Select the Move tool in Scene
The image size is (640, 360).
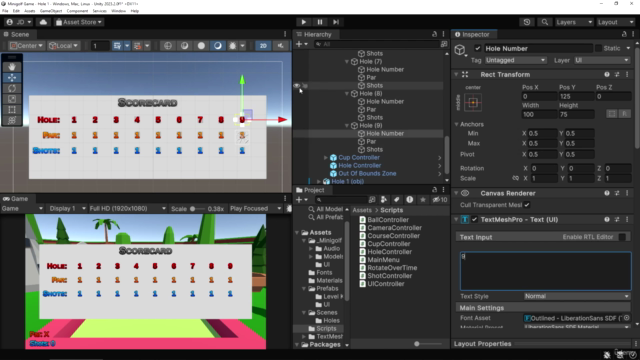pos(12,78)
